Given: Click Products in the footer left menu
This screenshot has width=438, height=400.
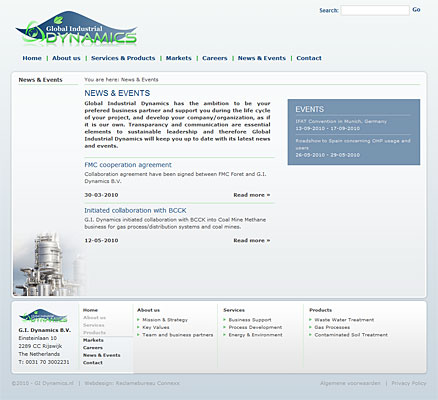Looking at the screenshot, I should click(x=94, y=333).
